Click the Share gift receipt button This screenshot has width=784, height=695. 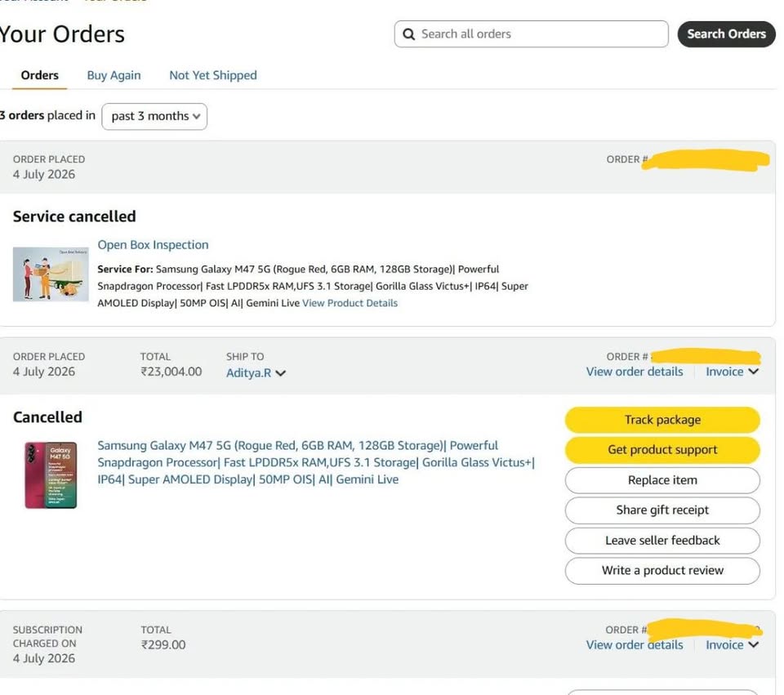tap(662, 510)
